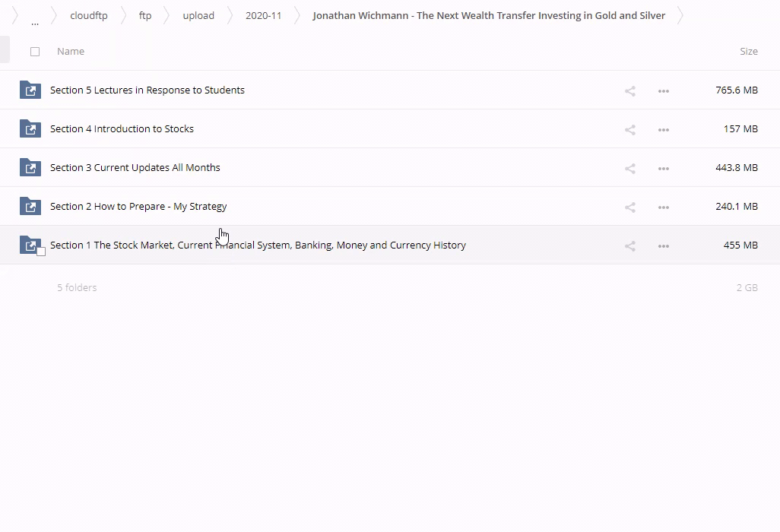Tick the select-all checkbox in header

click(x=35, y=52)
